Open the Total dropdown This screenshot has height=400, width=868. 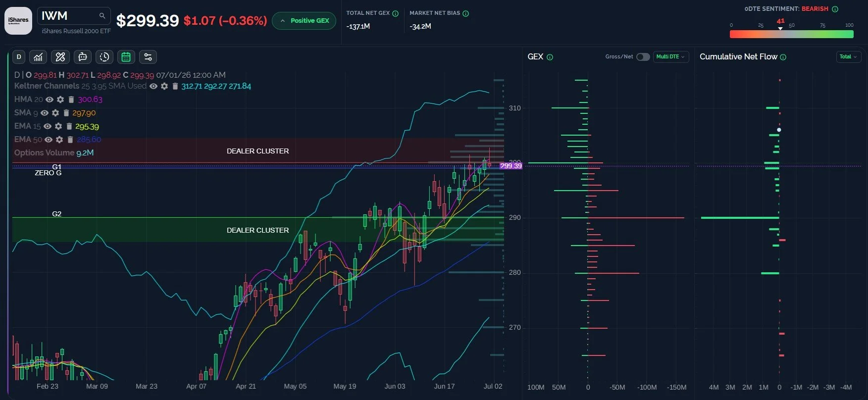tap(848, 57)
